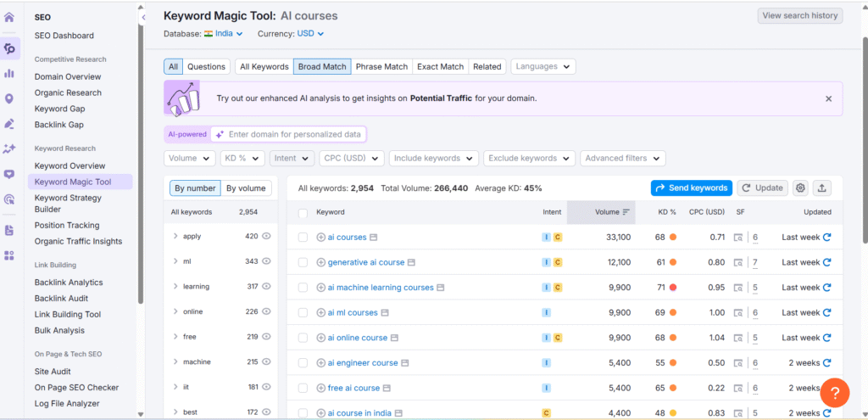The image size is (868, 420).
Task: Add 'ai courses' keyword with plus icon
Action: (320, 237)
